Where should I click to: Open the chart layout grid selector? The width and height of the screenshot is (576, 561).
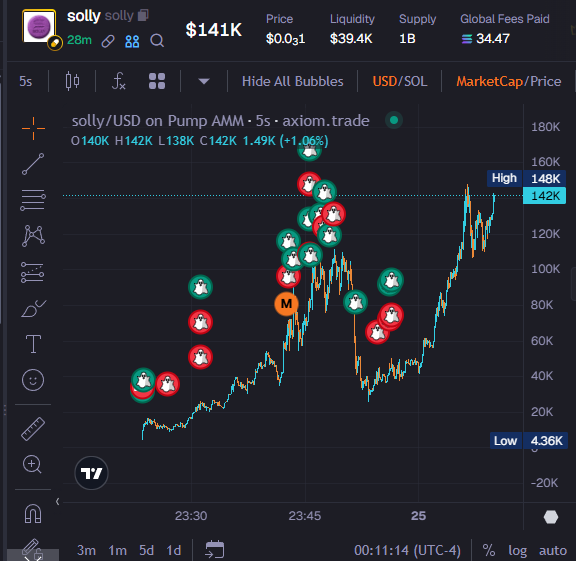click(x=157, y=81)
